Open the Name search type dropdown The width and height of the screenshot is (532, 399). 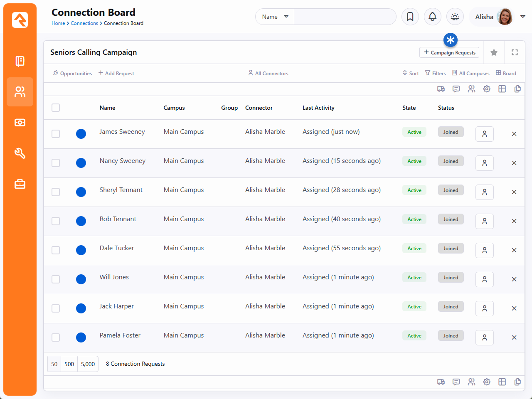coord(275,17)
